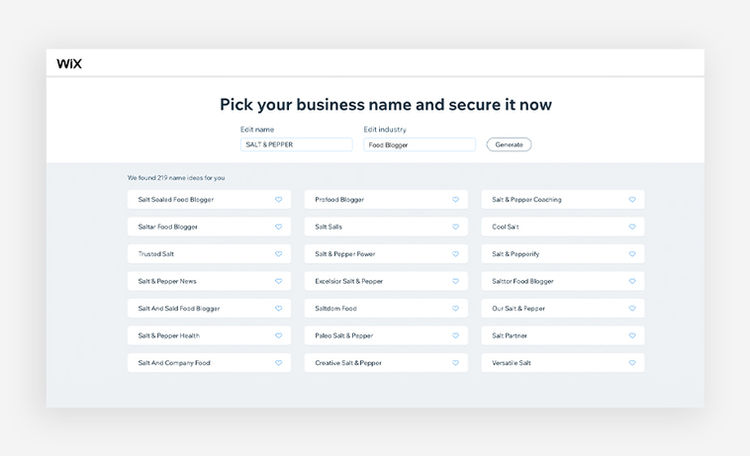Save Trusted Salt using its heart icon
Image resolution: width=750 pixels, height=456 pixels.
pyautogui.click(x=278, y=254)
